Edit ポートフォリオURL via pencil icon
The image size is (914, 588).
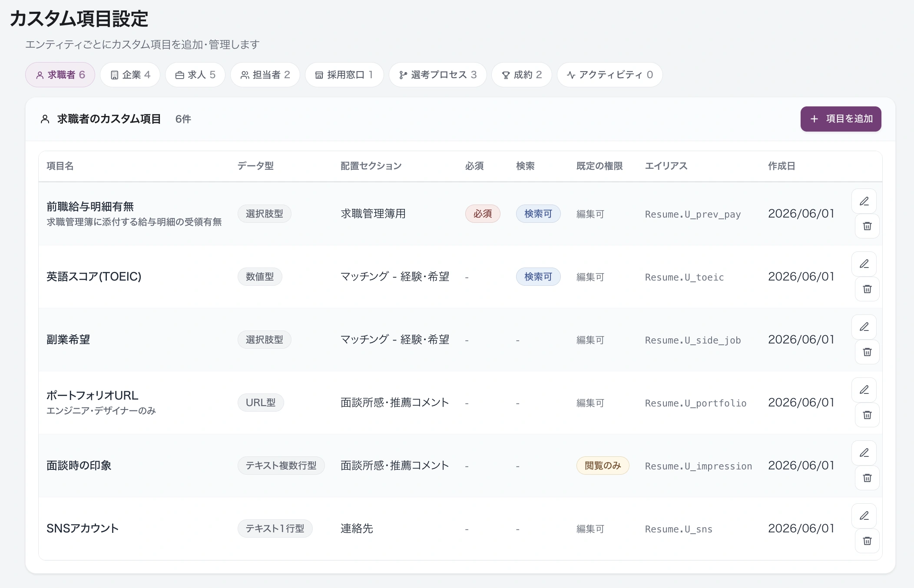[x=864, y=390]
